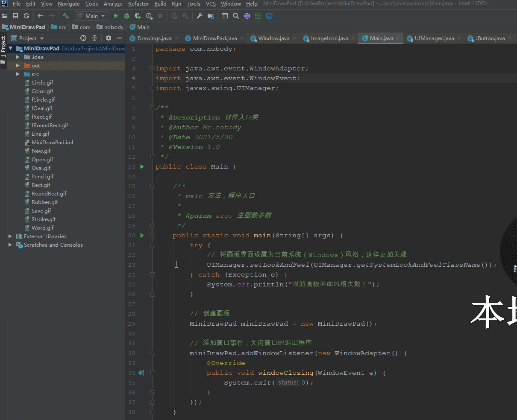Open Settings with the wrench icon
This screenshot has width=517, height=420.
(200, 16)
